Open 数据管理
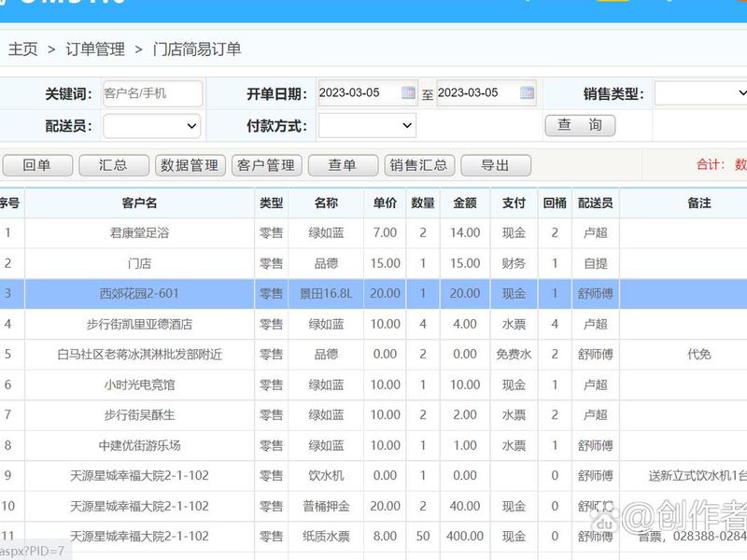The height and width of the screenshot is (560, 747). [x=190, y=165]
